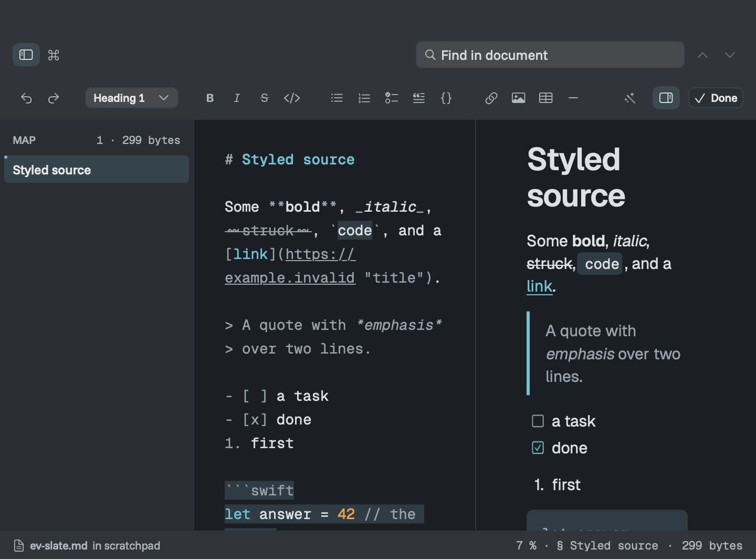Apply strikethrough formatting
756x559 pixels.
click(264, 98)
